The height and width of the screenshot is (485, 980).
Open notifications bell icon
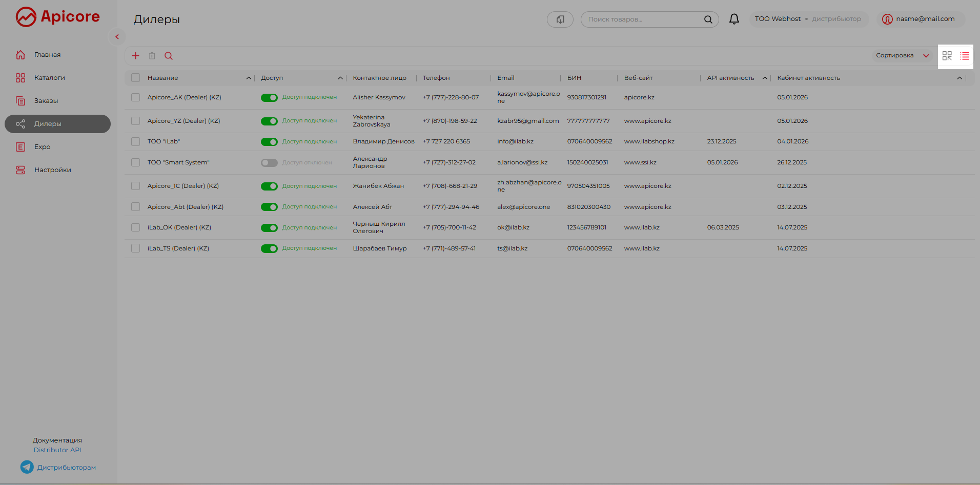(734, 19)
